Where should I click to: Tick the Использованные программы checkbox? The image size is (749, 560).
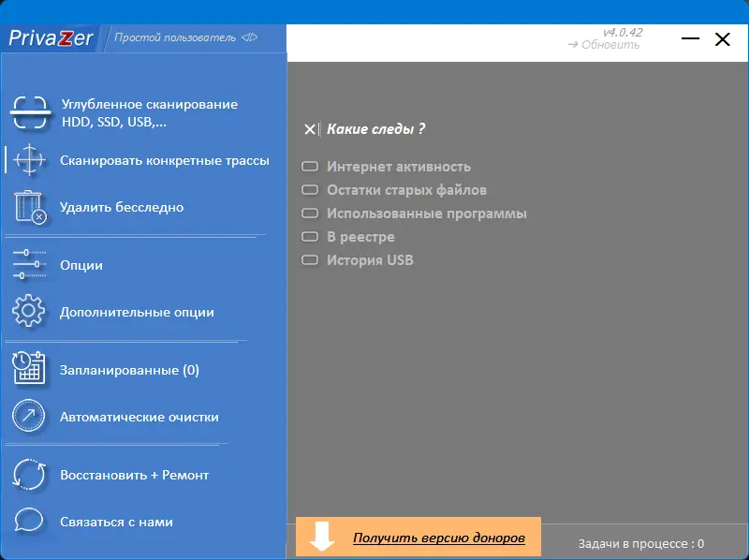[310, 214]
